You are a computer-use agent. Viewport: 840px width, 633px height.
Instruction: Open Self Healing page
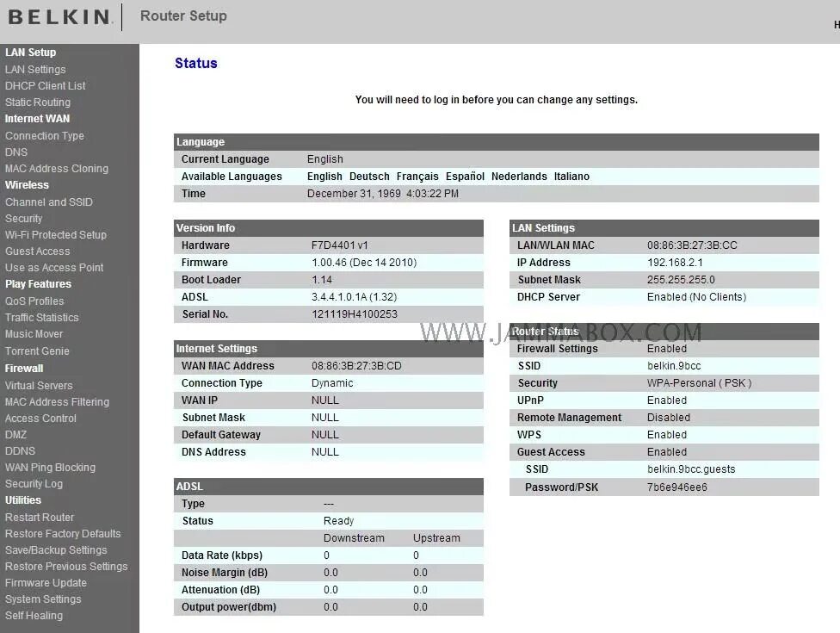tap(34, 615)
